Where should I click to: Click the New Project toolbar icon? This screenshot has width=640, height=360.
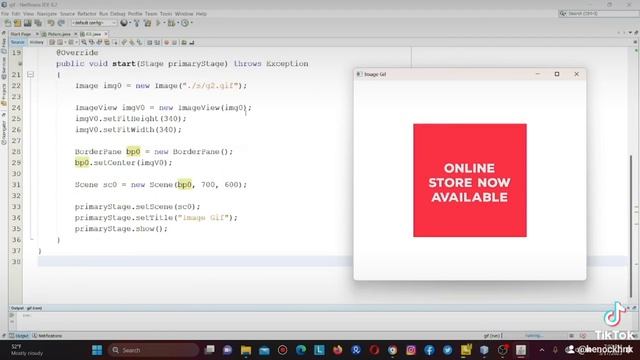[18, 23]
